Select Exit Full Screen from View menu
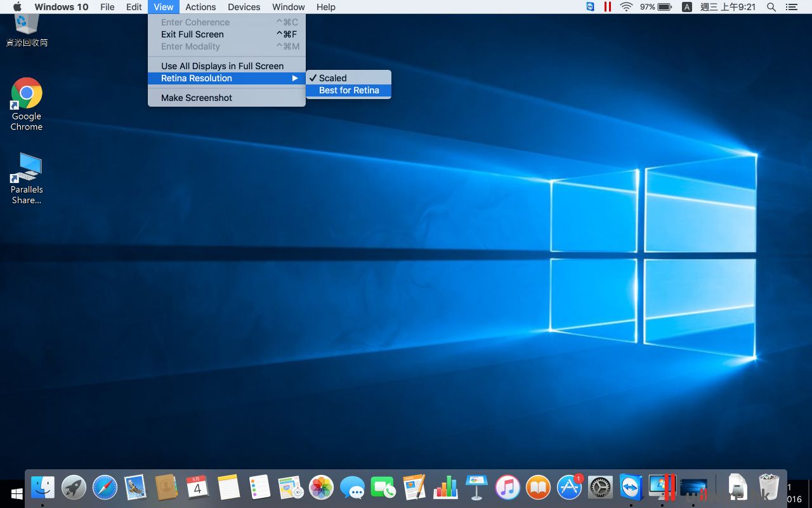 192,34
